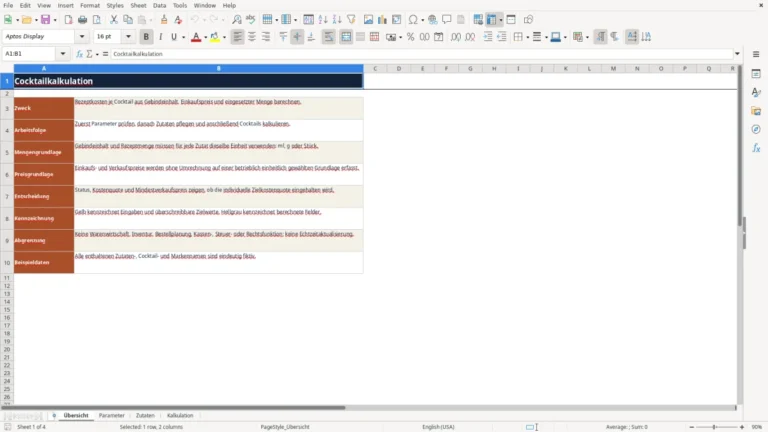The width and height of the screenshot is (768, 432).
Task: Export directly as PDF icon
Action: [x=68, y=20]
